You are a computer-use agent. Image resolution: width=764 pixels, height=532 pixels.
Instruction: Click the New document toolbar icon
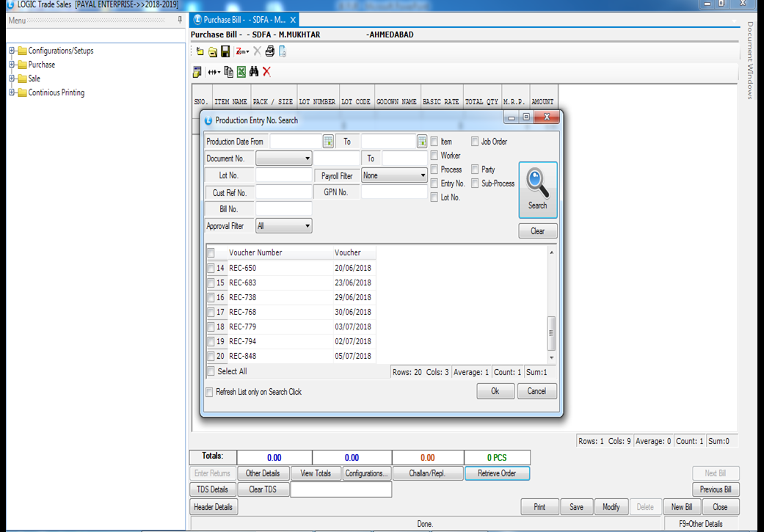200,51
